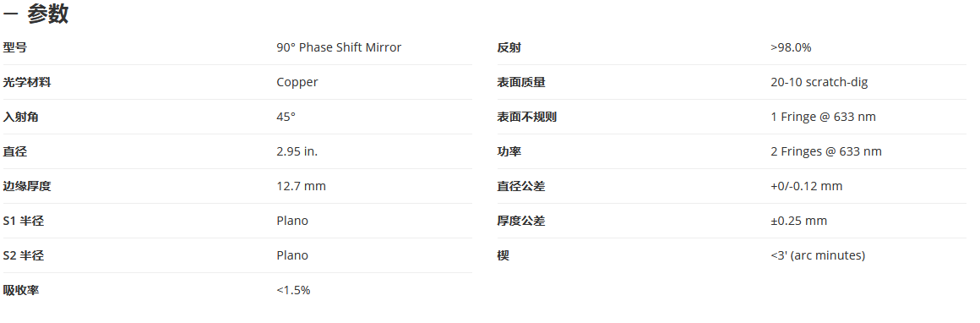Select the 20-10 scratch-dig value
This screenshot has width=980, height=323.
tap(819, 82)
